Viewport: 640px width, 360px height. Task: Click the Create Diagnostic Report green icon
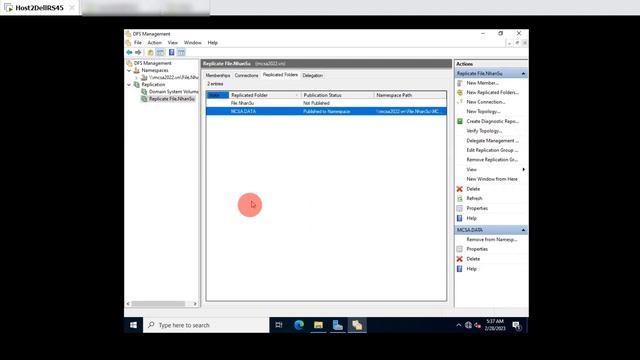point(460,121)
